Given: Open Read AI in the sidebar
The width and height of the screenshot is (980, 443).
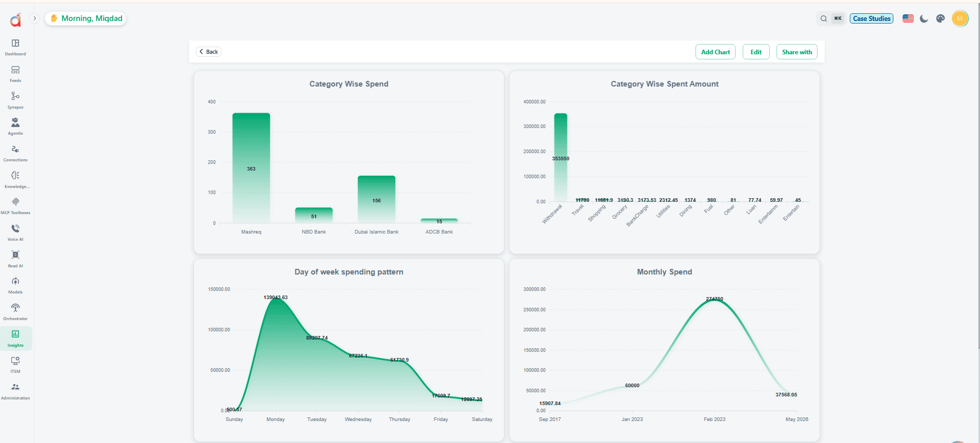Looking at the screenshot, I should tap(15, 259).
